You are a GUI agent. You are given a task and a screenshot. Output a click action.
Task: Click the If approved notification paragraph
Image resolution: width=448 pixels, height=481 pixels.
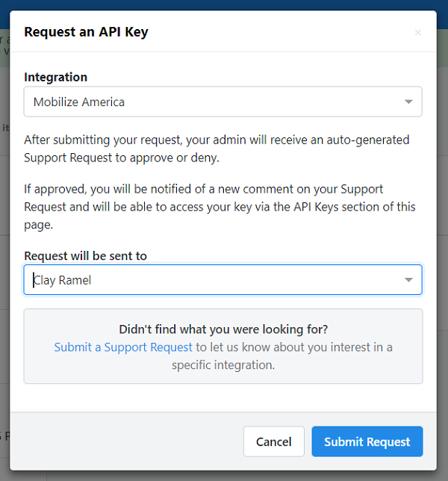220,206
